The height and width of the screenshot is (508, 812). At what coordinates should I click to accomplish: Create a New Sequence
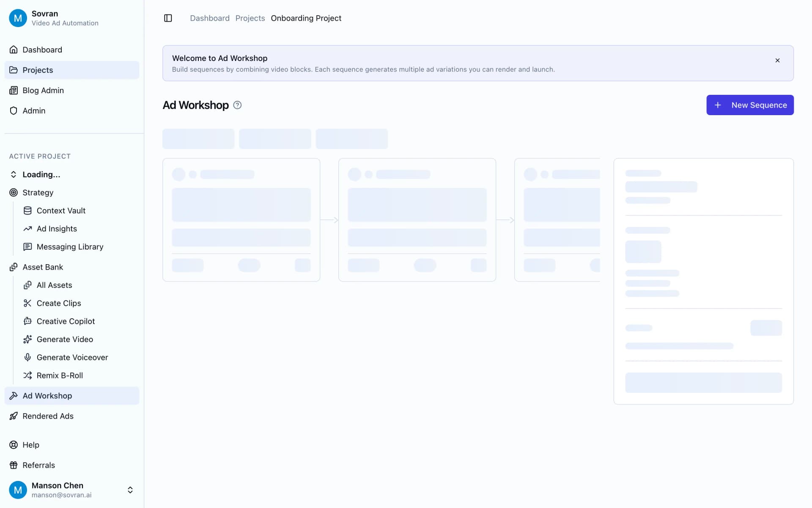(x=750, y=105)
